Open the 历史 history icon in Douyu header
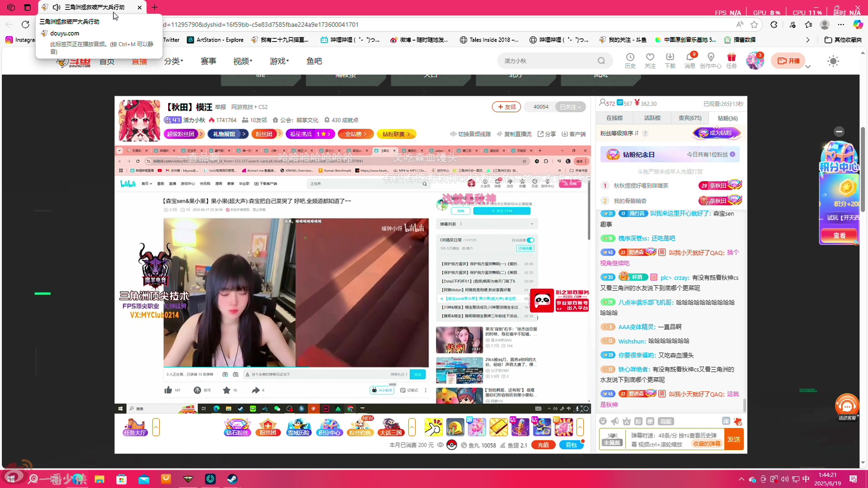868x488 pixels. click(630, 61)
